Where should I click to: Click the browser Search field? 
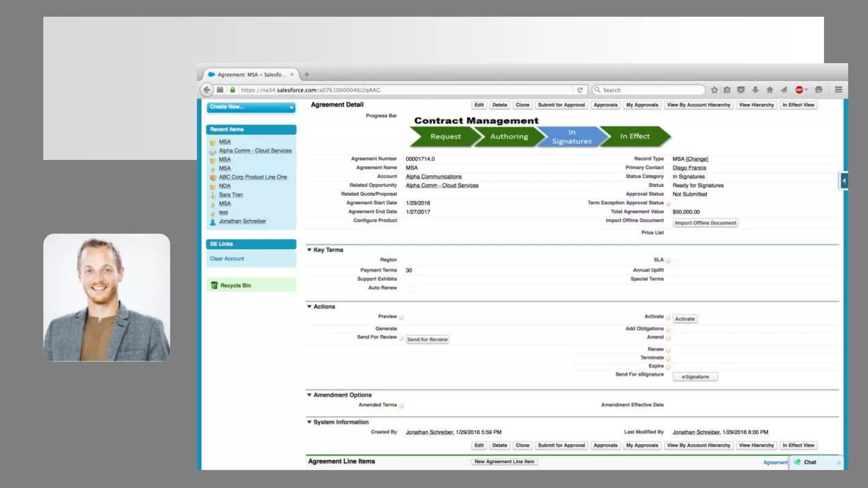648,90
